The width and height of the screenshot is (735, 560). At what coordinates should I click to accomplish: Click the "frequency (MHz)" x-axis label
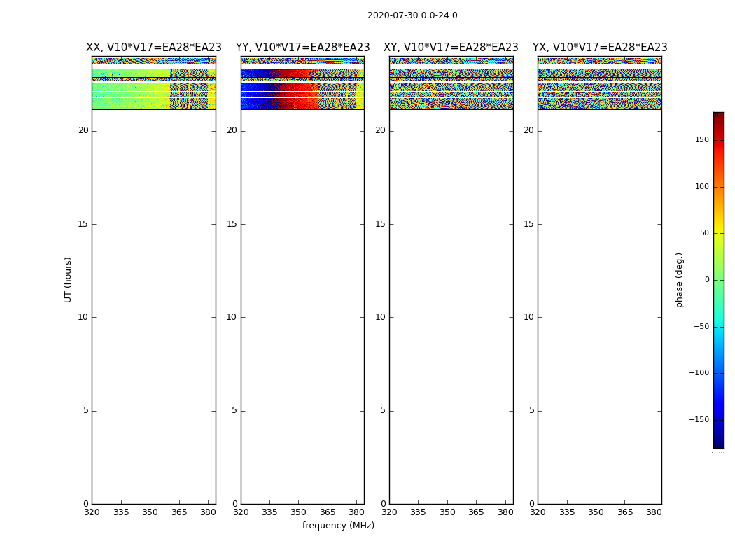pos(338,526)
